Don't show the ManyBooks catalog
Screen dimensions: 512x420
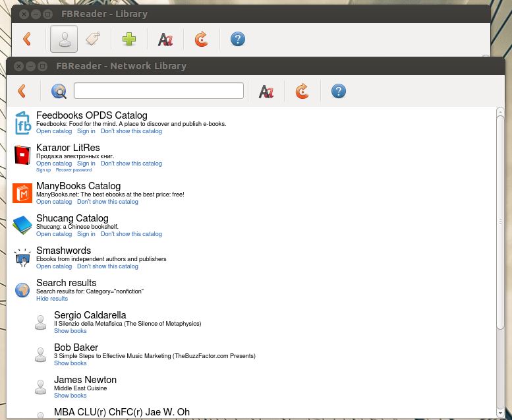107,202
